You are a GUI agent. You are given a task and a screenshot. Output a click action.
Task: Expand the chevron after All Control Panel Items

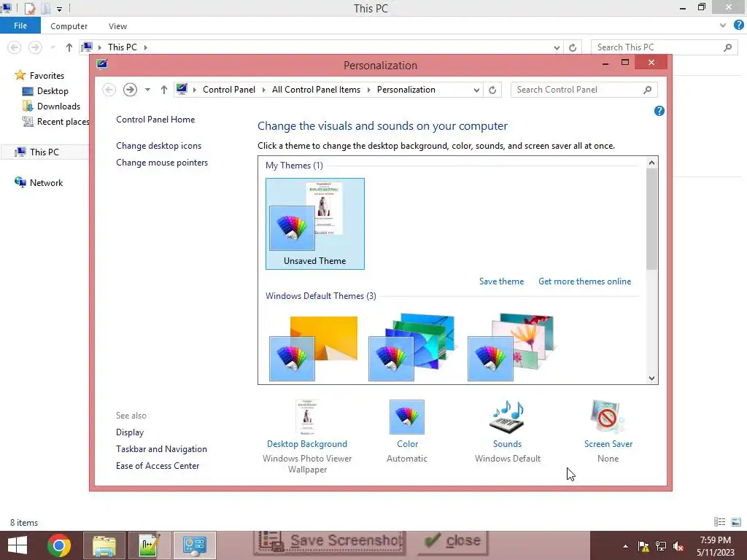368,90
